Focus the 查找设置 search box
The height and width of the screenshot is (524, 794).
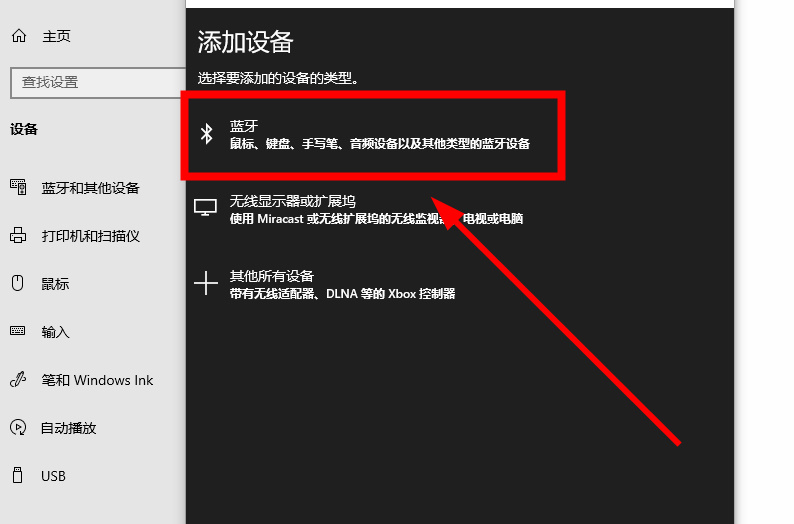click(x=94, y=82)
